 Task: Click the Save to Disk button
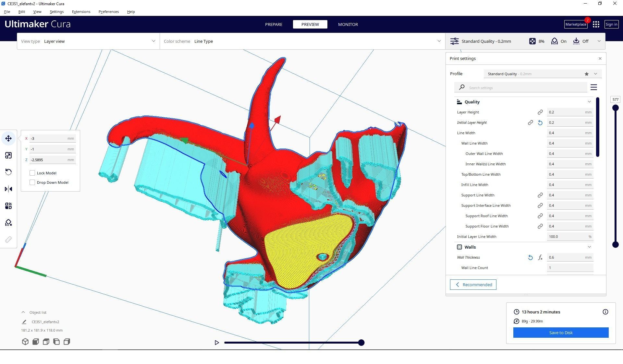(561, 333)
